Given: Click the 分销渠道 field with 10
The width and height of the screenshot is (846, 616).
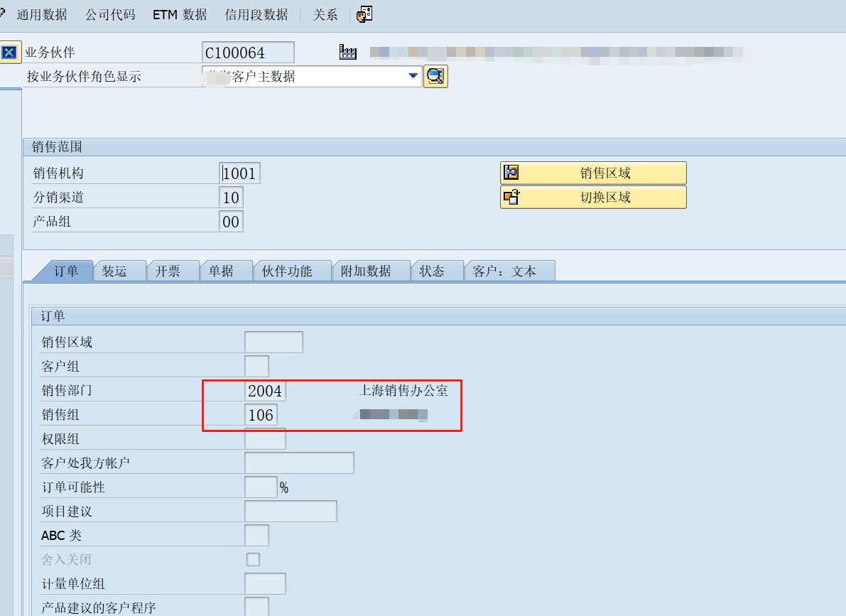Looking at the screenshot, I should click(231, 198).
